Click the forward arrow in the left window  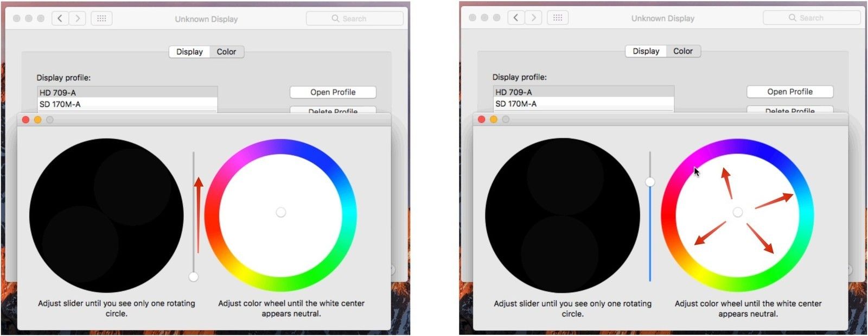tap(78, 18)
